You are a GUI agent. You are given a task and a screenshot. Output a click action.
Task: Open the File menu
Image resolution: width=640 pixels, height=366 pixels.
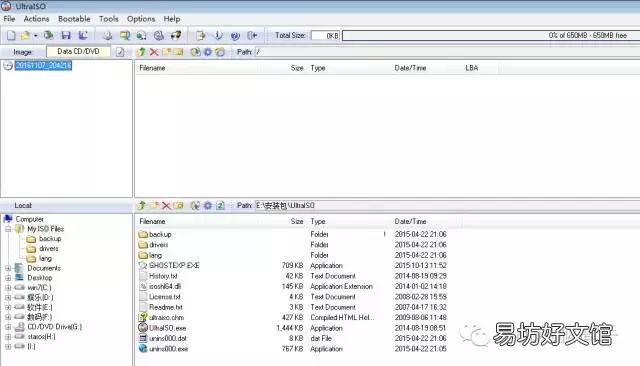9,19
